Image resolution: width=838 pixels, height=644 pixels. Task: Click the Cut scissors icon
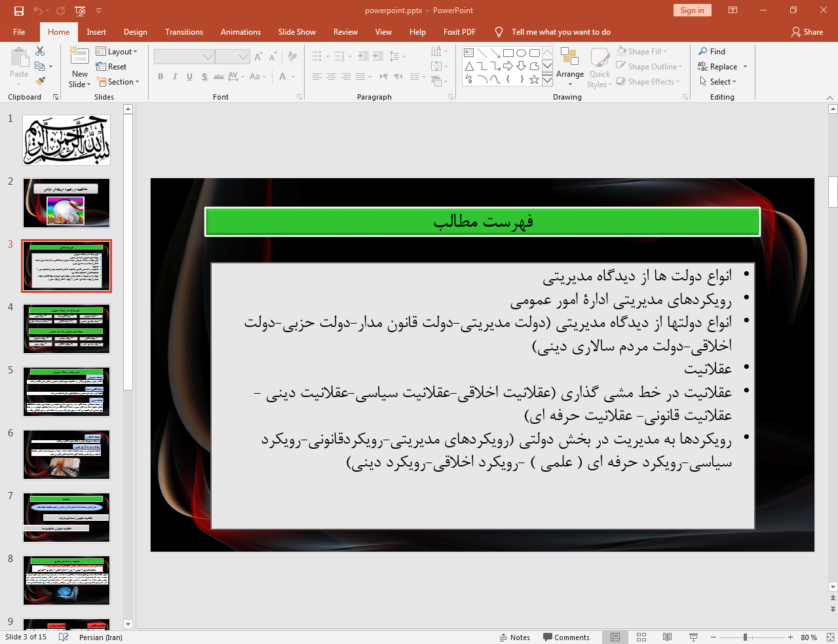(40, 51)
